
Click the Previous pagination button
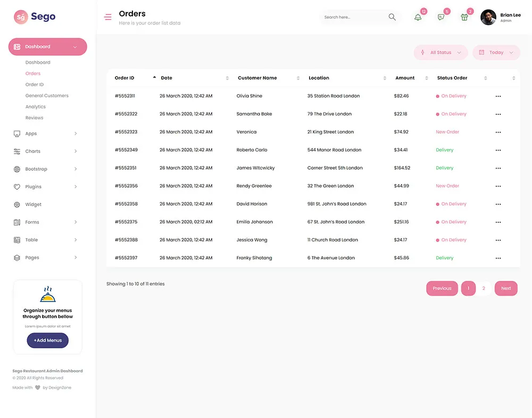click(x=442, y=288)
